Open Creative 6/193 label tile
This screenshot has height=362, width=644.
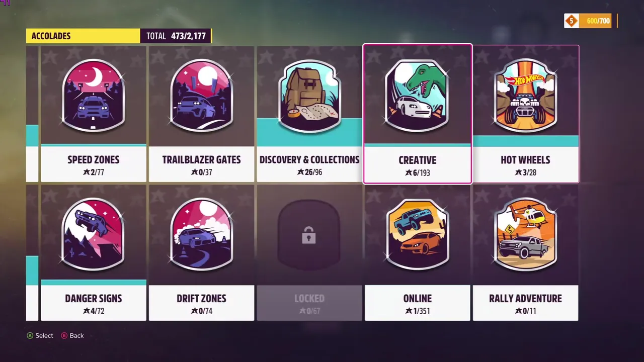[417, 165]
